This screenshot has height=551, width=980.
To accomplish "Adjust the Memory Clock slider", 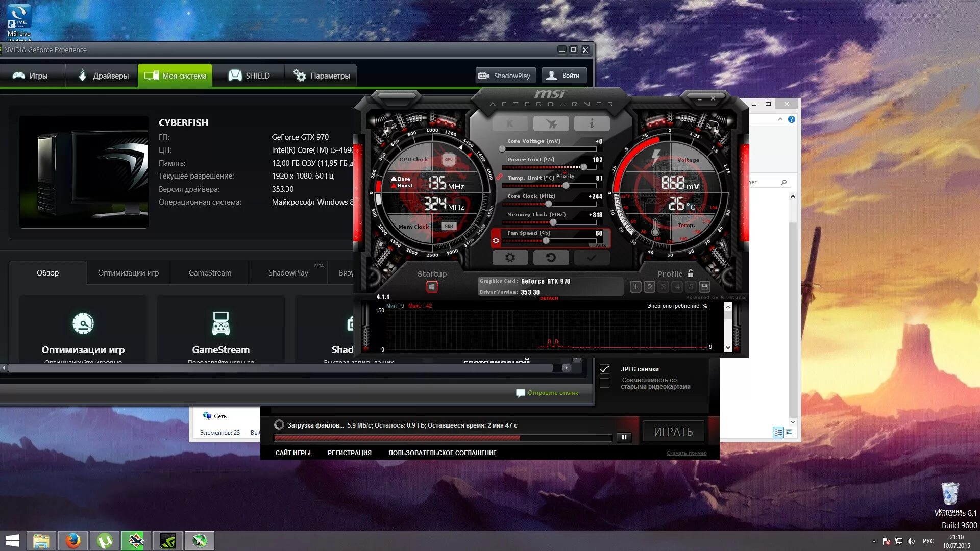I will [549, 222].
